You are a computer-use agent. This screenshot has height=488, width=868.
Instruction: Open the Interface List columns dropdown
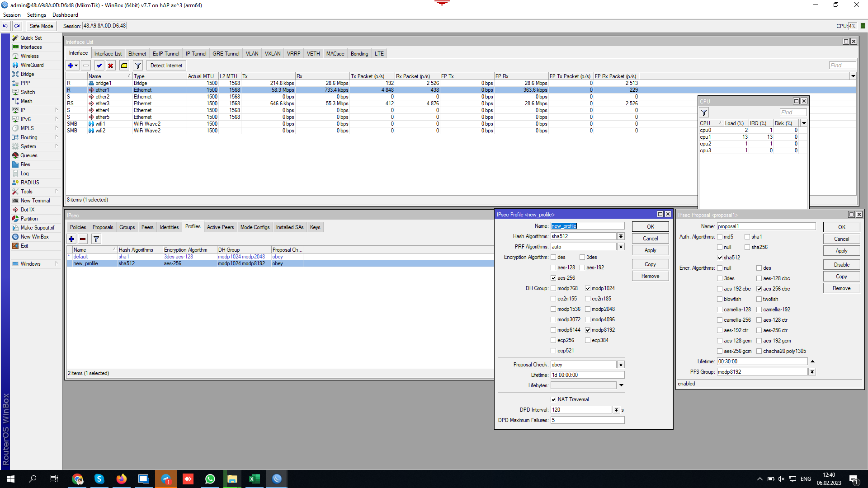click(x=853, y=76)
